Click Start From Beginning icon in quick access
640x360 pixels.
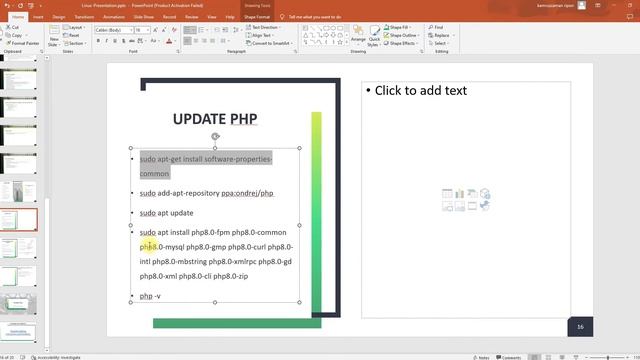[x=31, y=6]
